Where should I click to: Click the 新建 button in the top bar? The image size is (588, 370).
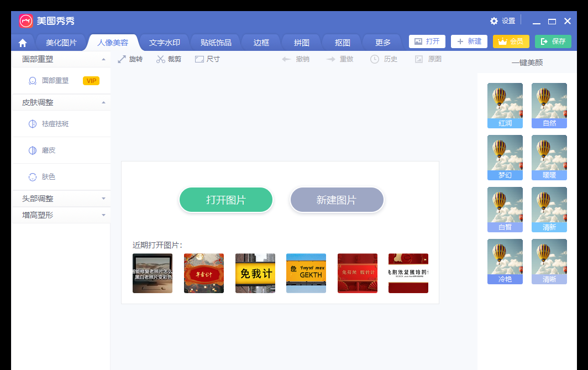[x=469, y=41]
